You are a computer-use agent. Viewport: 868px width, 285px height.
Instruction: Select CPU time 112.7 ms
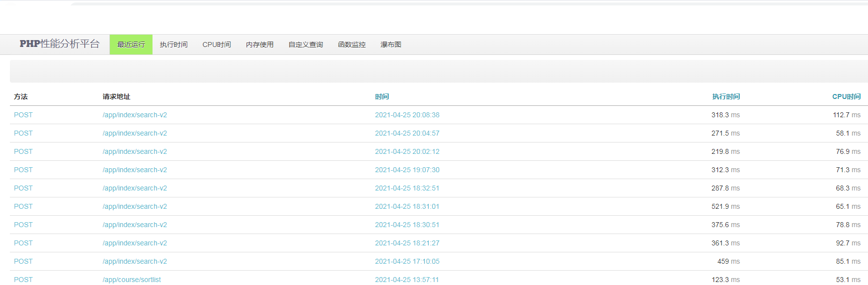point(847,115)
